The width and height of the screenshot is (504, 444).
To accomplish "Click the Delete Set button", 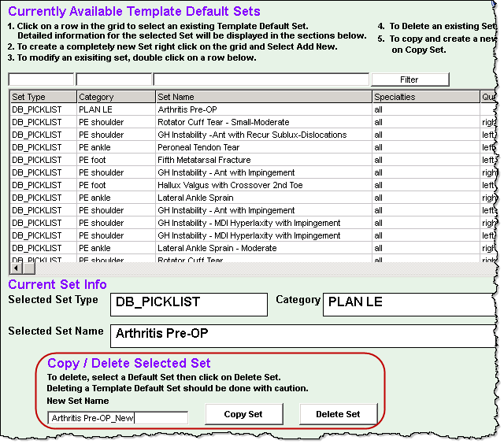I will coord(338,414).
